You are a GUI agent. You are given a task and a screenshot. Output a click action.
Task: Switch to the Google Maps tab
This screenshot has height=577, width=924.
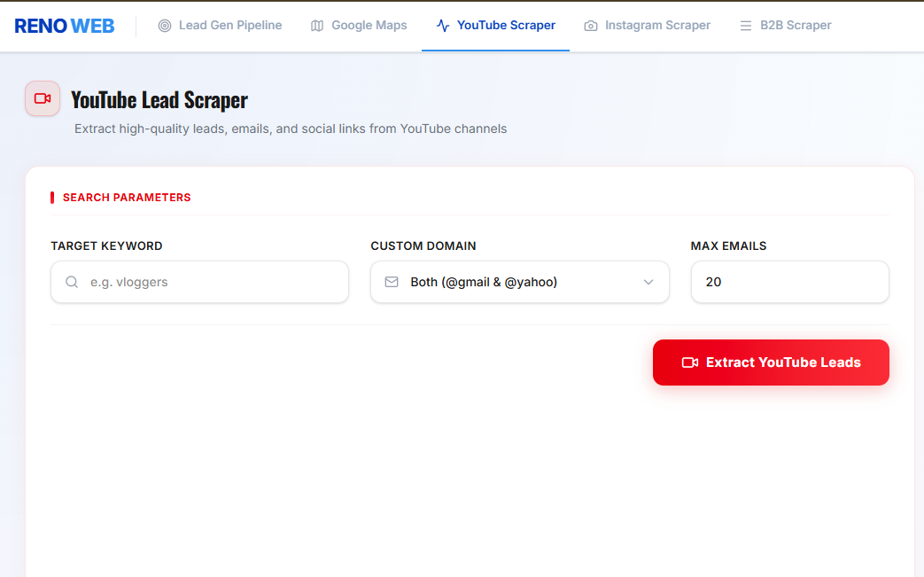click(x=359, y=26)
